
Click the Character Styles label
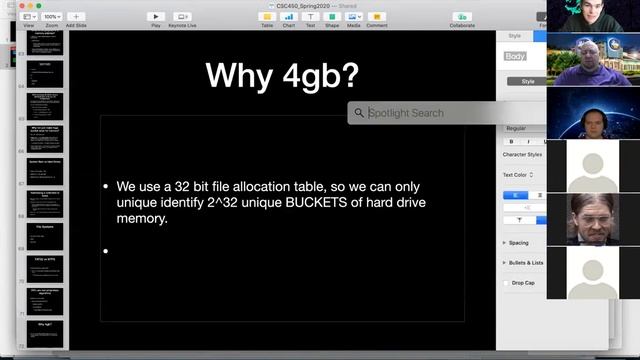[x=522, y=155]
